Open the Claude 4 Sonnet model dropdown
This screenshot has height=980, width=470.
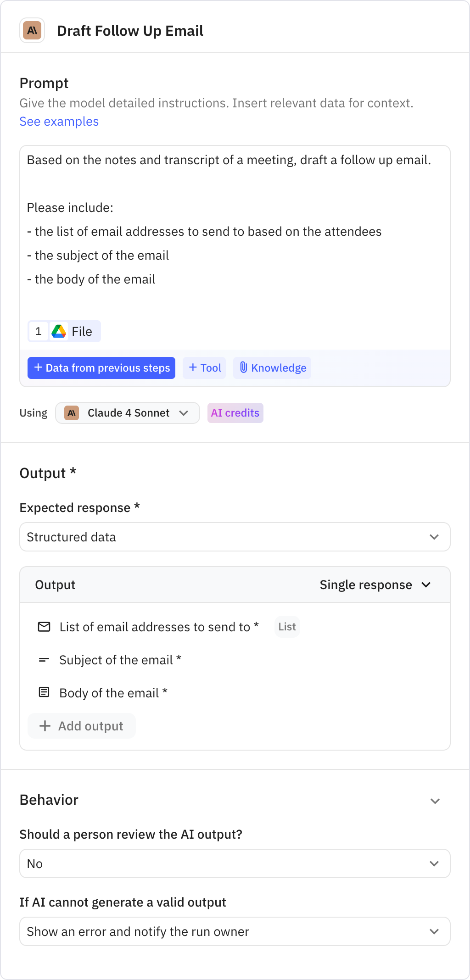point(127,412)
